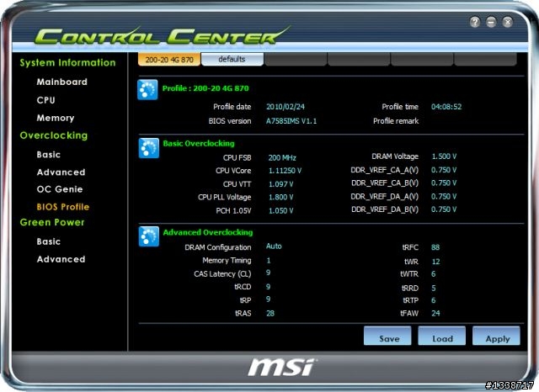539x392 pixels.
Task: Click Memory Timing value 1
Action: point(269,261)
